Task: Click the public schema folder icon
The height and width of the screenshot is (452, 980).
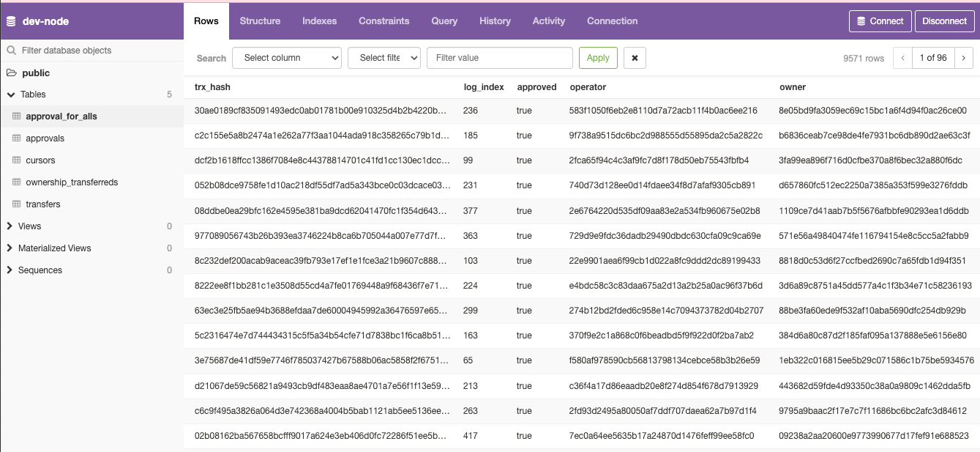Action: click(x=12, y=73)
